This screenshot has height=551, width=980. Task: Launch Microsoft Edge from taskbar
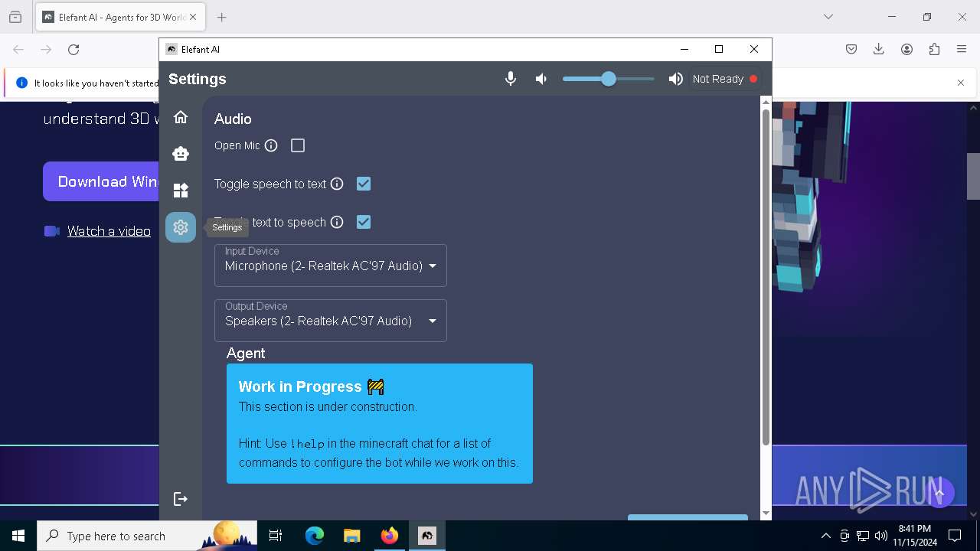coord(315,536)
